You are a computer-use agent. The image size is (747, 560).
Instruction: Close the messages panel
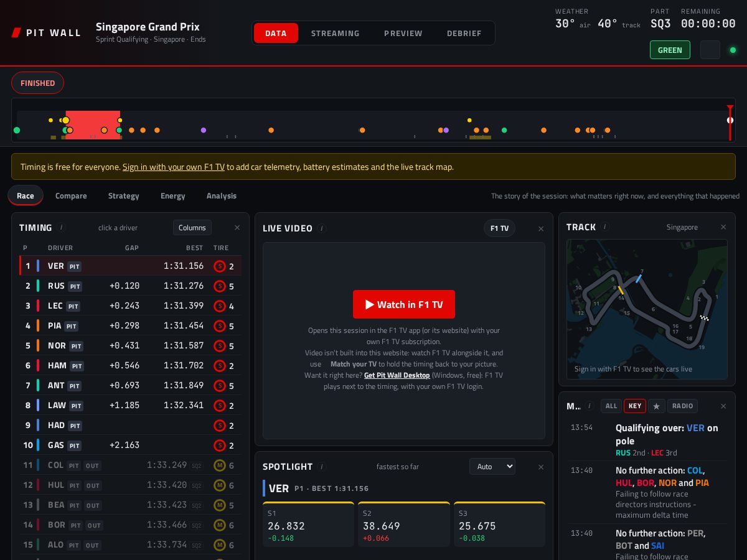click(x=723, y=406)
